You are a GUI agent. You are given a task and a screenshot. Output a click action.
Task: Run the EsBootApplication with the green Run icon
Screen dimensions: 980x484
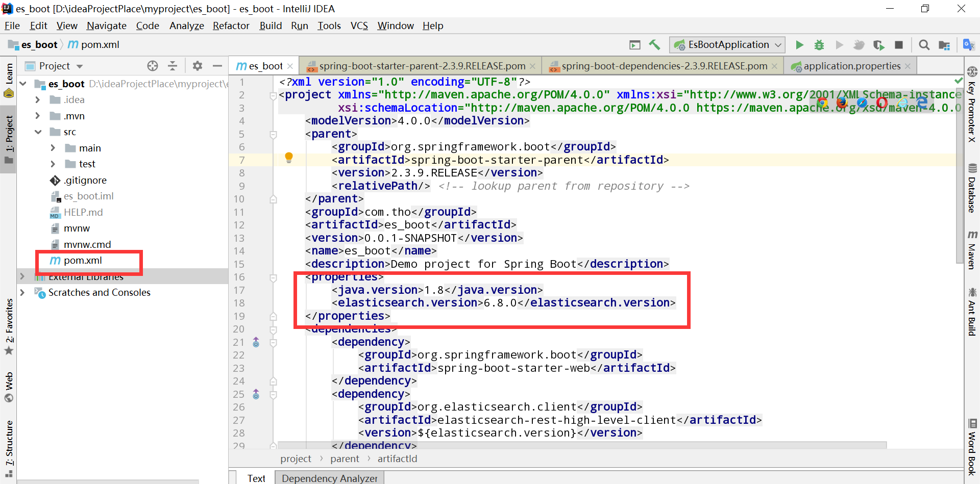click(x=799, y=45)
